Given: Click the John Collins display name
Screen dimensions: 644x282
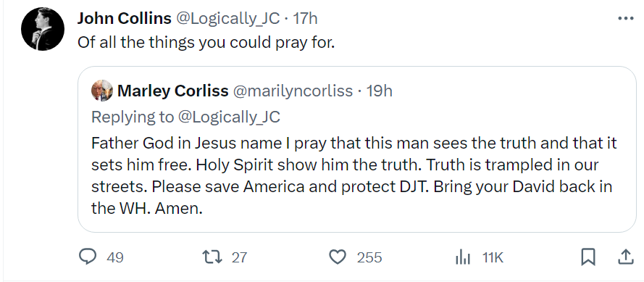Looking at the screenshot, I should coord(125,19).
